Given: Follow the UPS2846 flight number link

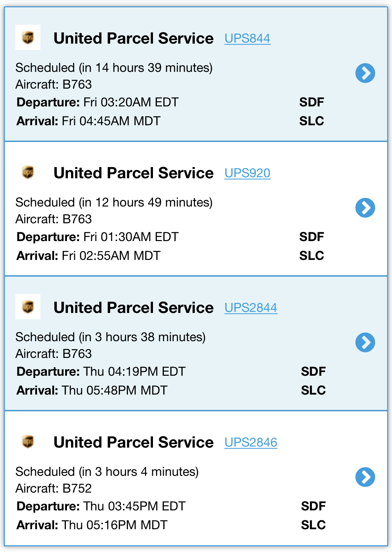Looking at the screenshot, I should coord(251,442).
